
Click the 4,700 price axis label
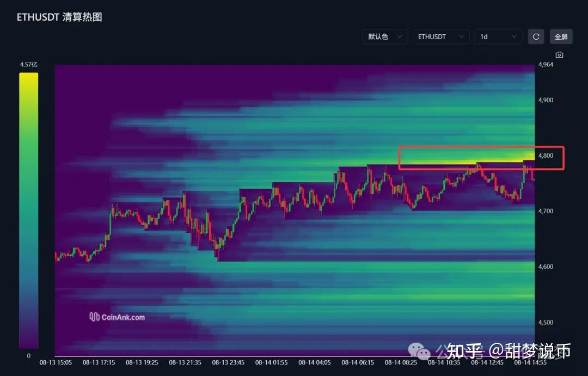[x=546, y=211]
